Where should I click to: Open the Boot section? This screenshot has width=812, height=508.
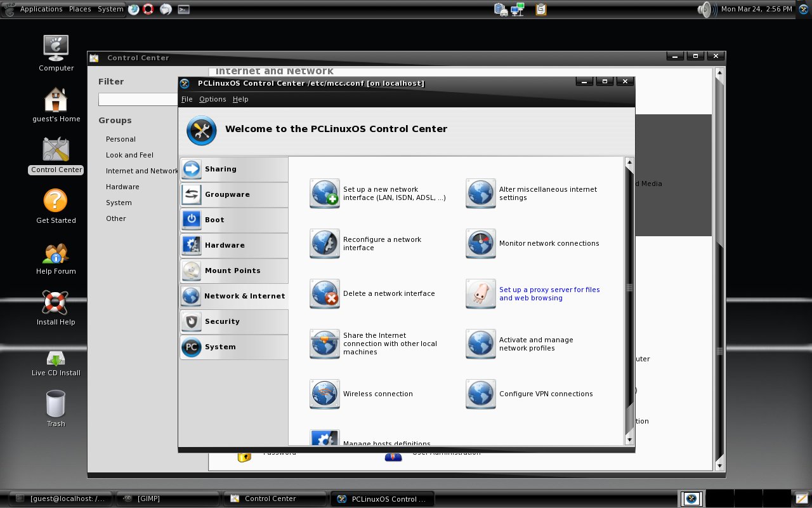click(234, 220)
